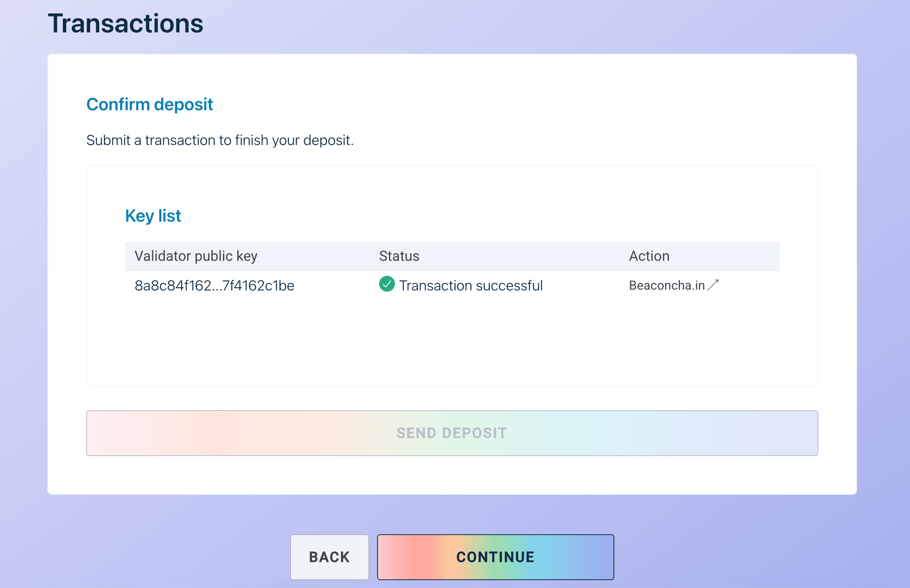
Task: Select the Transaction successful status text
Action: pos(471,285)
